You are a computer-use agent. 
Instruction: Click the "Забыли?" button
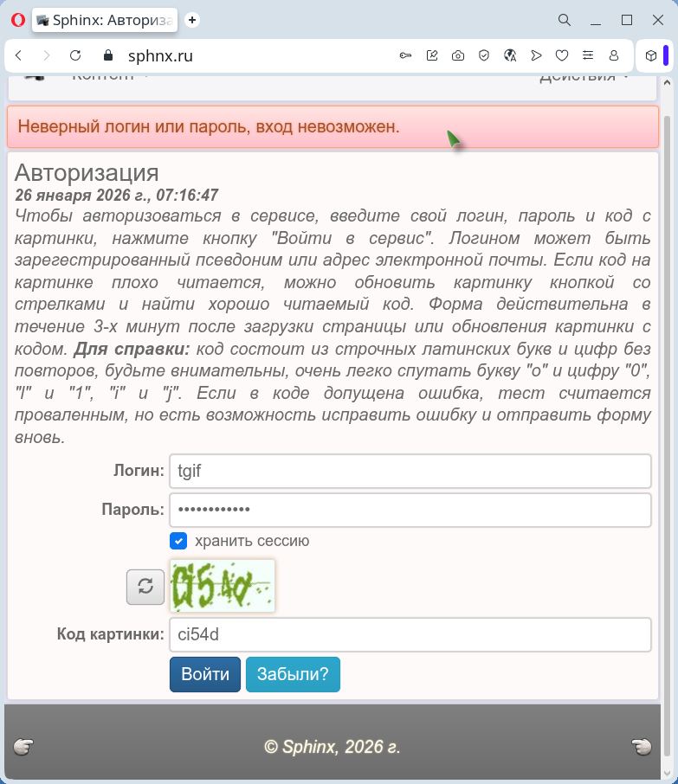[293, 675]
